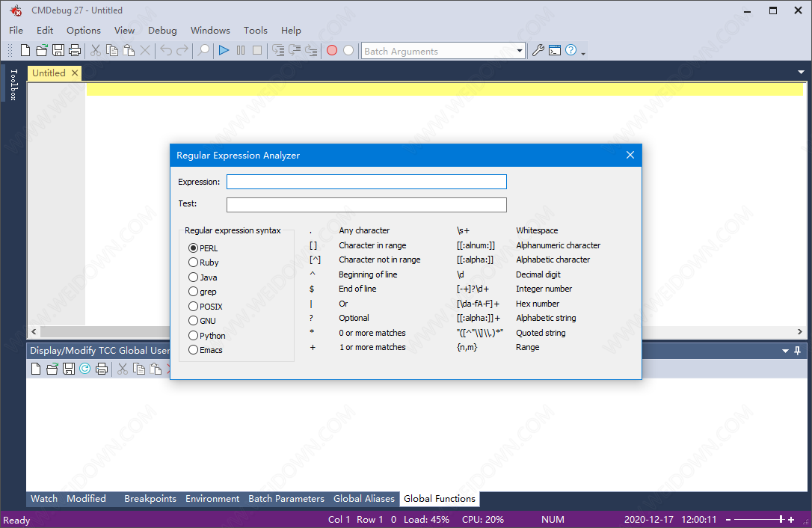The image size is (812, 528).
Task: Copy in the lower panel toolbar
Action: coord(139,369)
